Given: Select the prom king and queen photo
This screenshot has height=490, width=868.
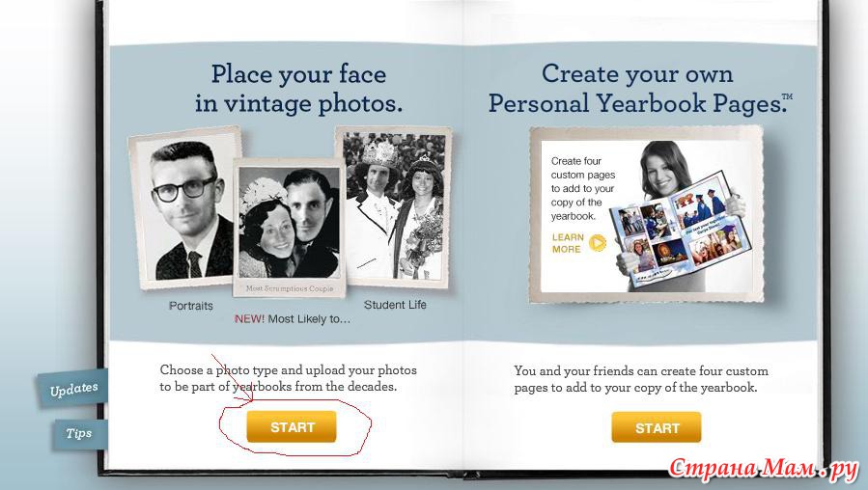Looking at the screenshot, I should tap(394, 206).
